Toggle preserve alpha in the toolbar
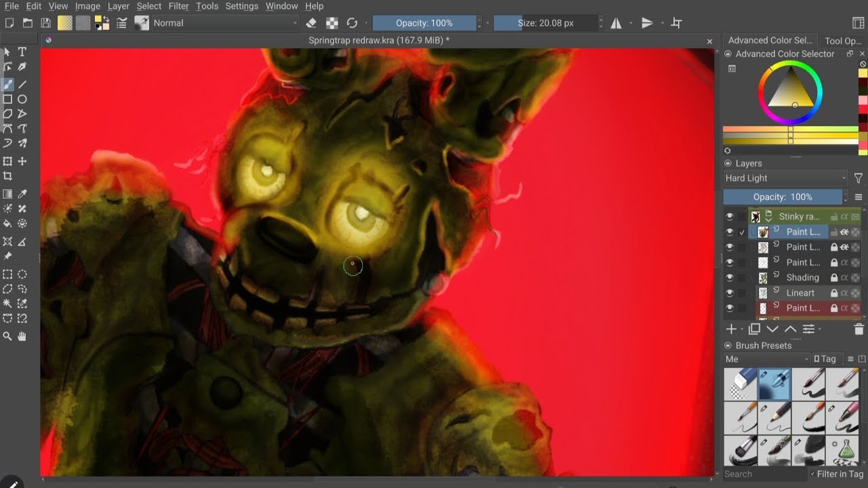The height and width of the screenshot is (488, 868). click(x=332, y=23)
